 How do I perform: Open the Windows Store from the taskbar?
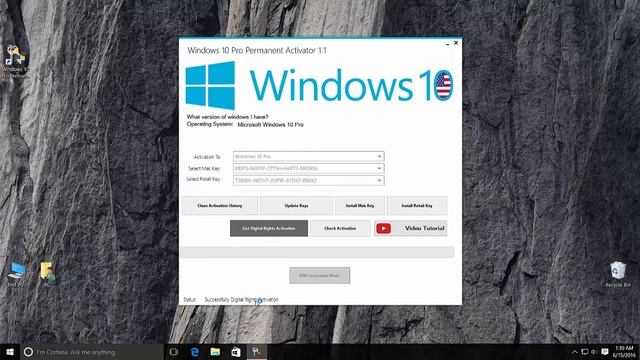coord(236,352)
